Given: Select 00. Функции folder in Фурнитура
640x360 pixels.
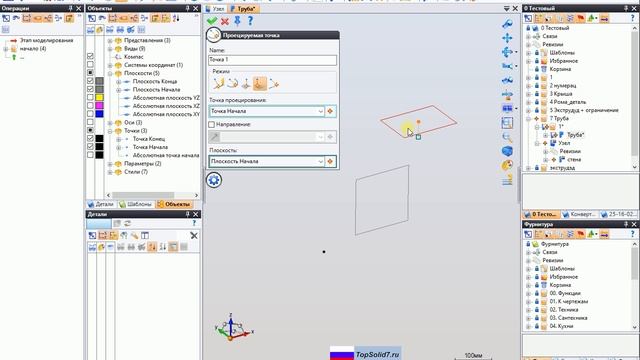Looking at the screenshot, I should tap(565, 293).
